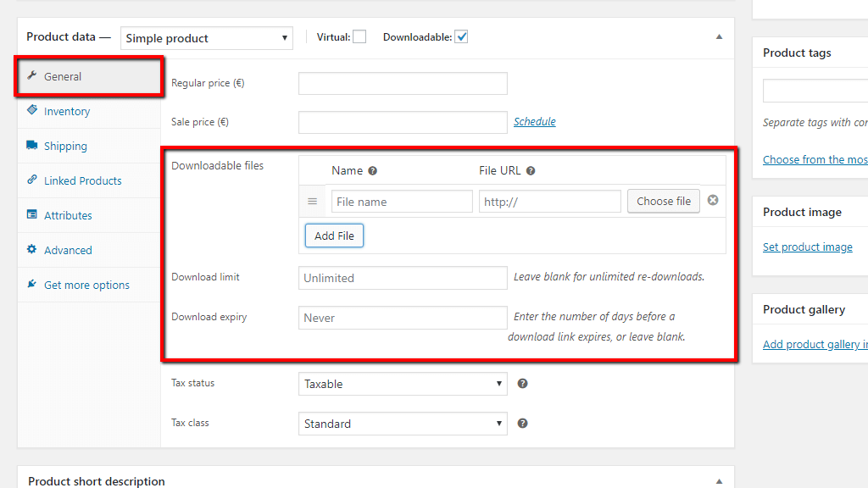Image resolution: width=868 pixels, height=488 pixels.
Task: Open the Tax status Taxable dropdown
Action: click(x=403, y=384)
